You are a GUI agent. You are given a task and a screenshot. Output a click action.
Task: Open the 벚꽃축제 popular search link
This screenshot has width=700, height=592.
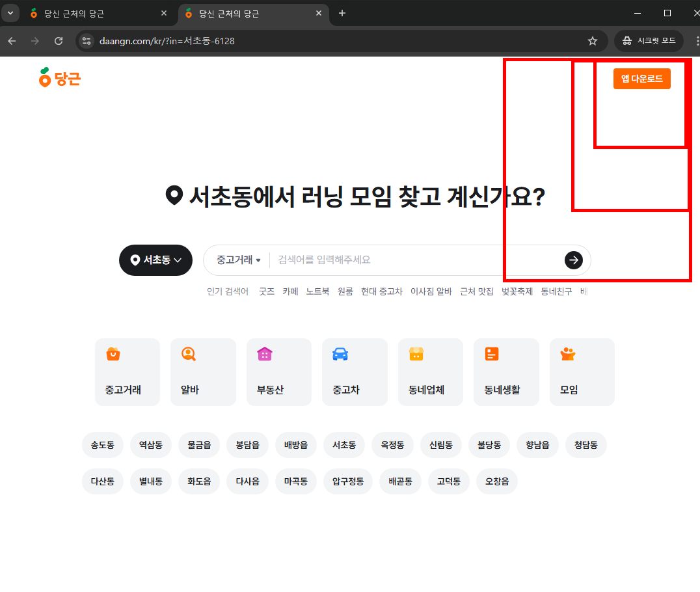point(517,291)
